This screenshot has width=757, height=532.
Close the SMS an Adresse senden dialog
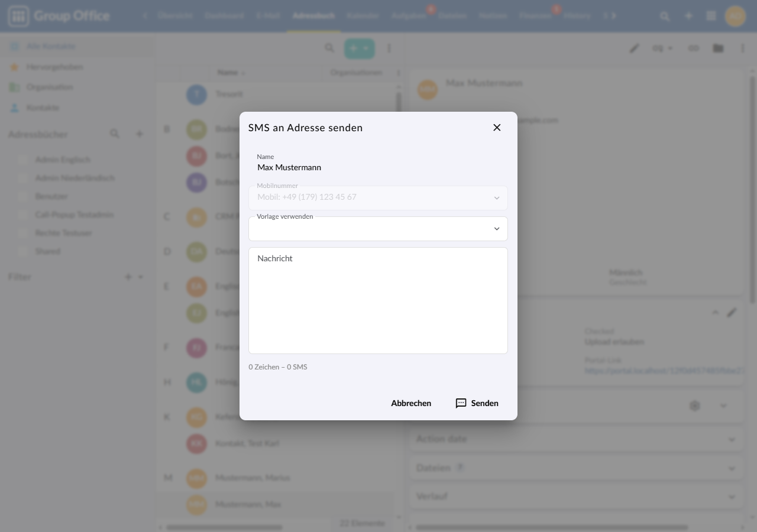click(497, 128)
